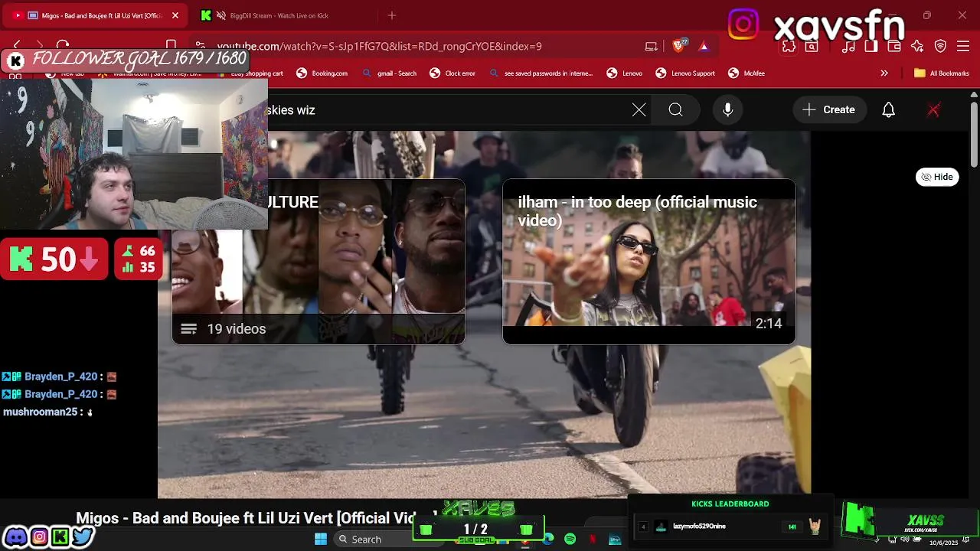This screenshot has width=980, height=551.
Task: Click the install app icon in address bar
Action: [x=652, y=46]
